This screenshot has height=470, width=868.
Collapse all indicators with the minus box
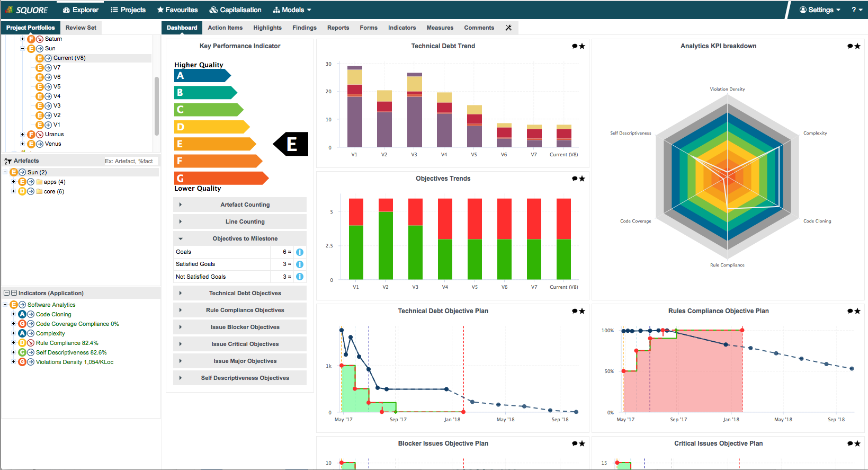[x=7, y=293]
